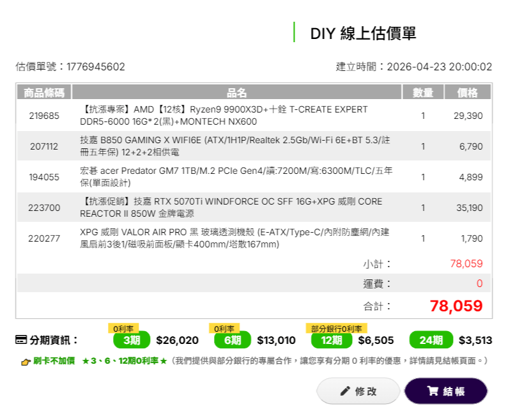Click the 修改 label on the edit button
Viewport: 508px width, 420px height.
click(366, 391)
